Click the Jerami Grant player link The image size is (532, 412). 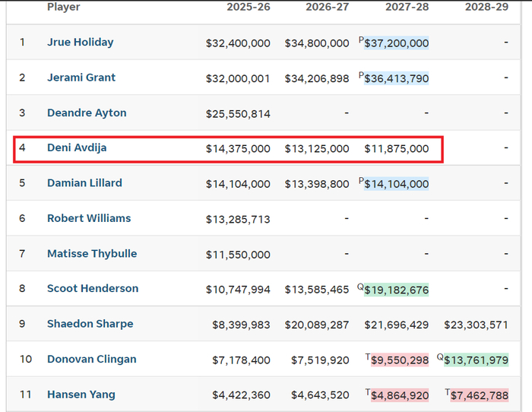point(81,78)
